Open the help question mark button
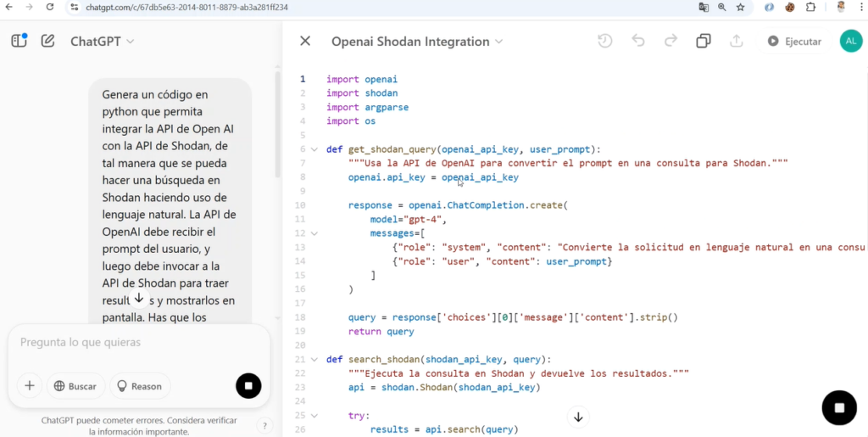The image size is (868, 437). [264, 426]
